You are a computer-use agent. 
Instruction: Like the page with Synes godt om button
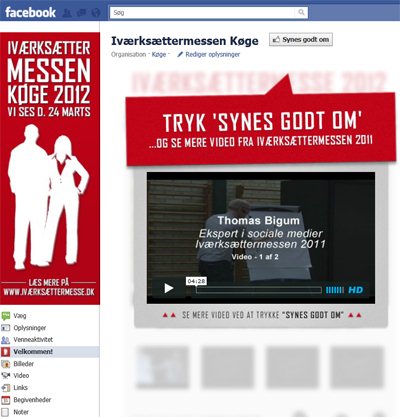pyautogui.click(x=301, y=40)
